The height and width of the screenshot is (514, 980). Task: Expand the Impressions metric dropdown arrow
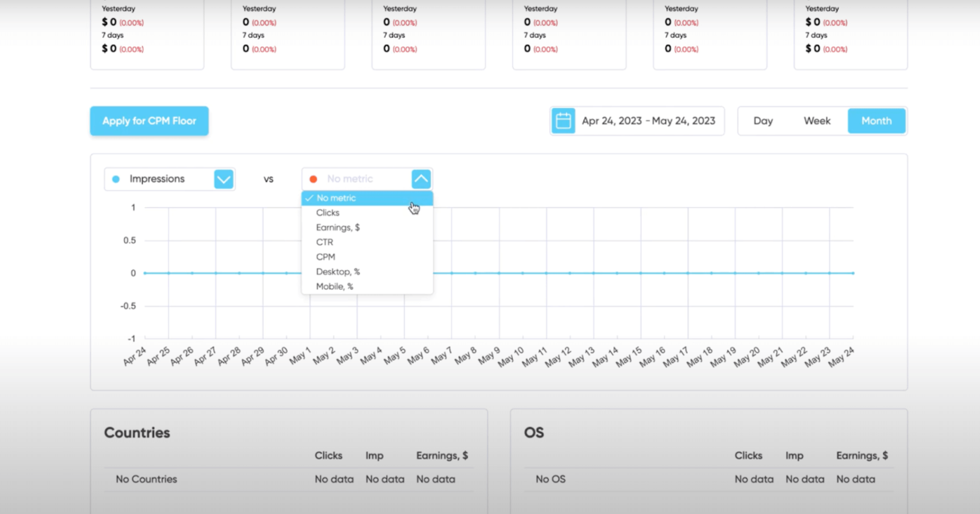(x=223, y=179)
